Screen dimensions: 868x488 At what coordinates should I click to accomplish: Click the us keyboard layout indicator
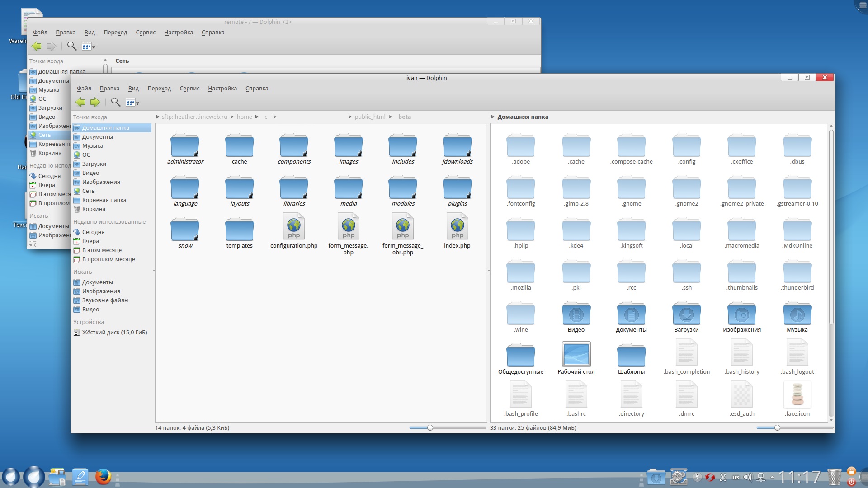click(x=736, y=477)
